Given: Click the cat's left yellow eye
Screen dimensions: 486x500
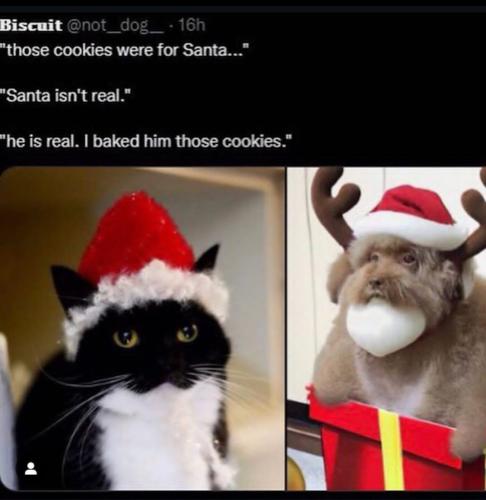Looking at the screenshot, I should (x=126, y=338).
